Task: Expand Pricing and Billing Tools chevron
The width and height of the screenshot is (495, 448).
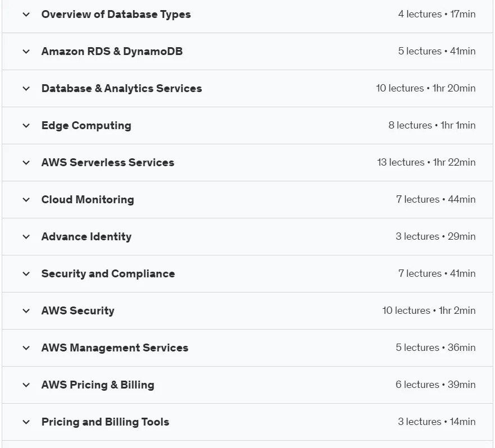Action: pos(26,422)
